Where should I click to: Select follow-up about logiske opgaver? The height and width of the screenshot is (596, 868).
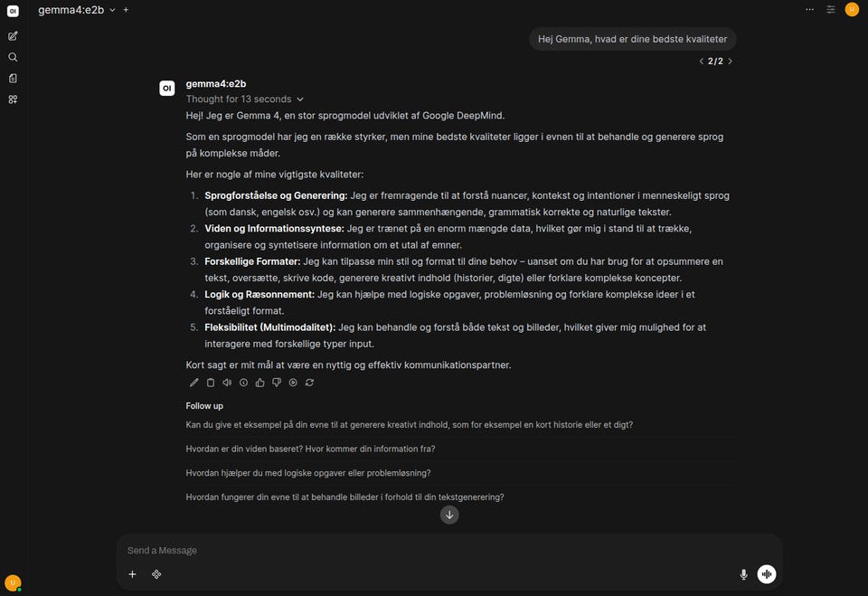point(308,473)
